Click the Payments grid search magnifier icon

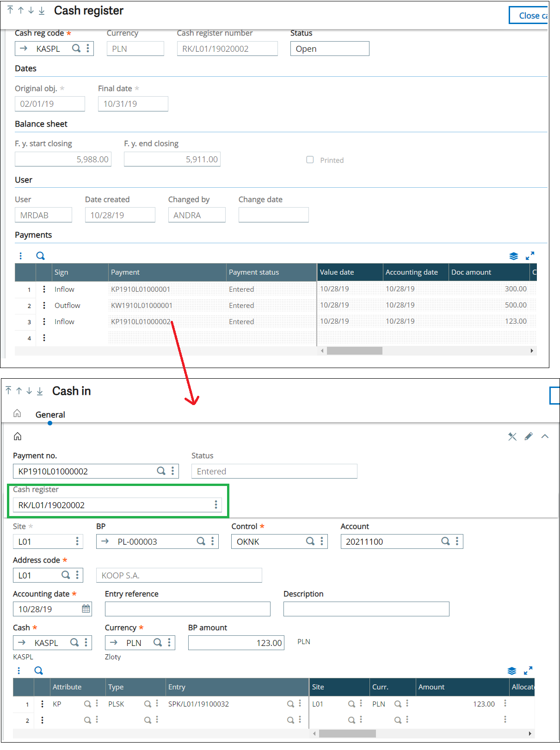[x=41, y=256]
